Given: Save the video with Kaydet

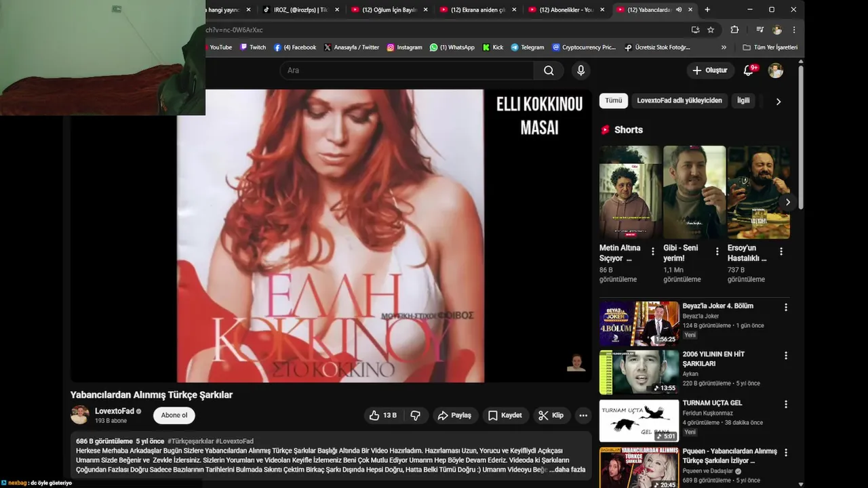Looking at the screenshot, I should click(x=505, y=415).
